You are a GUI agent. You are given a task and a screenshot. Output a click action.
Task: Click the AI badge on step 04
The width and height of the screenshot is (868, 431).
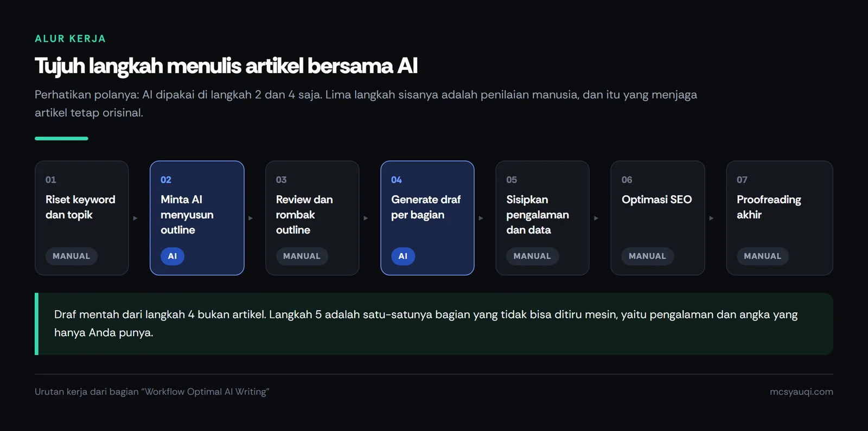(403, 256)
